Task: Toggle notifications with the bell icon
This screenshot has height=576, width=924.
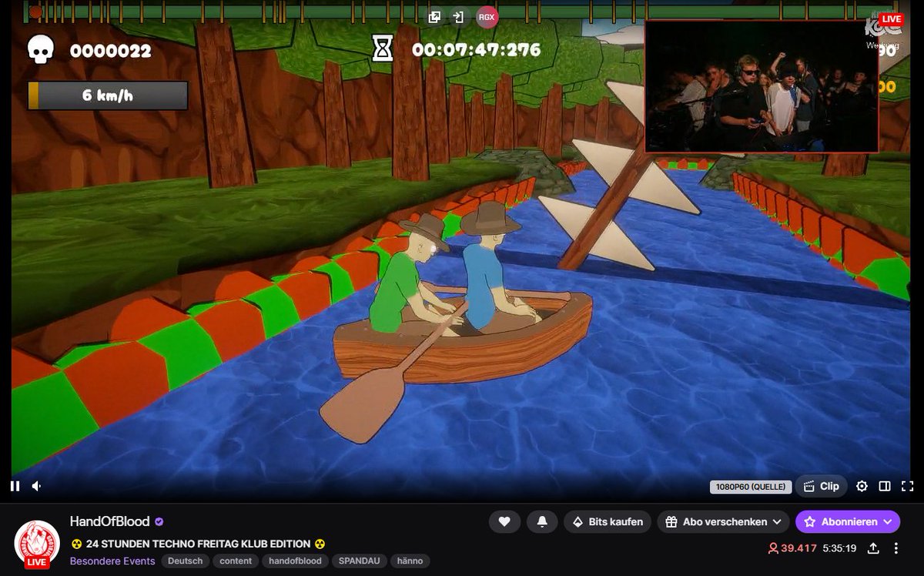Action: [542, 521]
